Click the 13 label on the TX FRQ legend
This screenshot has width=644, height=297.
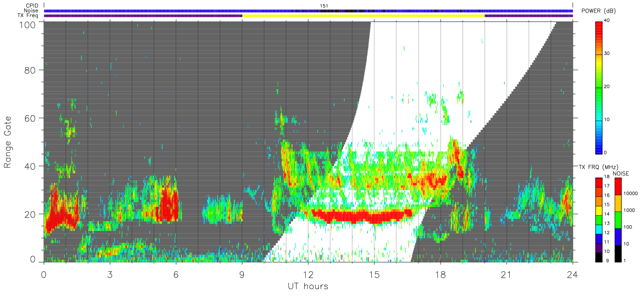click(x=607, y=223)
